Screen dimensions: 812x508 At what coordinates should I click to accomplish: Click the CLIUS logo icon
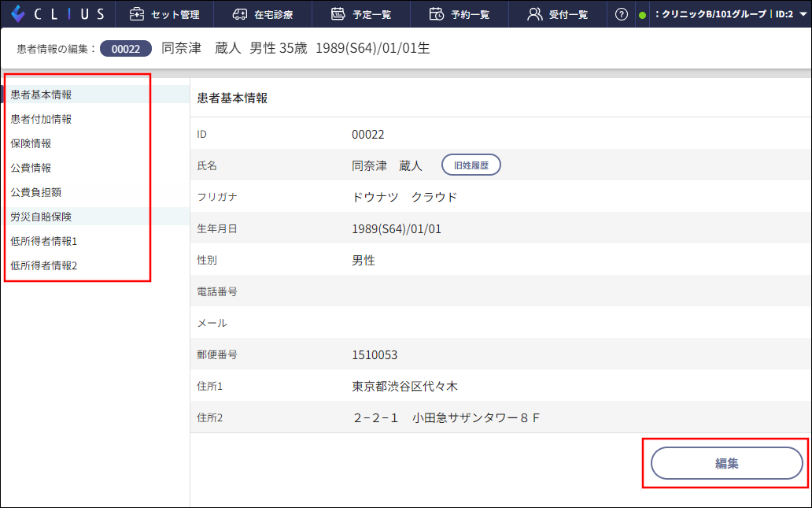coord(19,13)
